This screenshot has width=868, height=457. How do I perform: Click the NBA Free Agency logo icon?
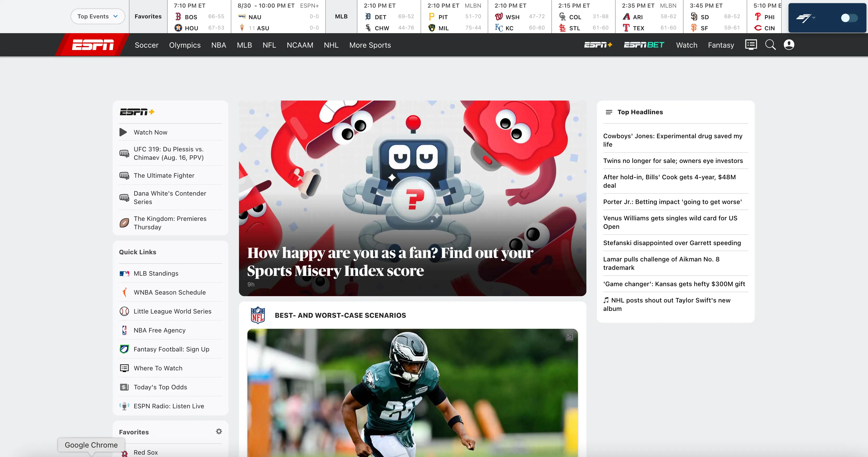tap(124, 330)
